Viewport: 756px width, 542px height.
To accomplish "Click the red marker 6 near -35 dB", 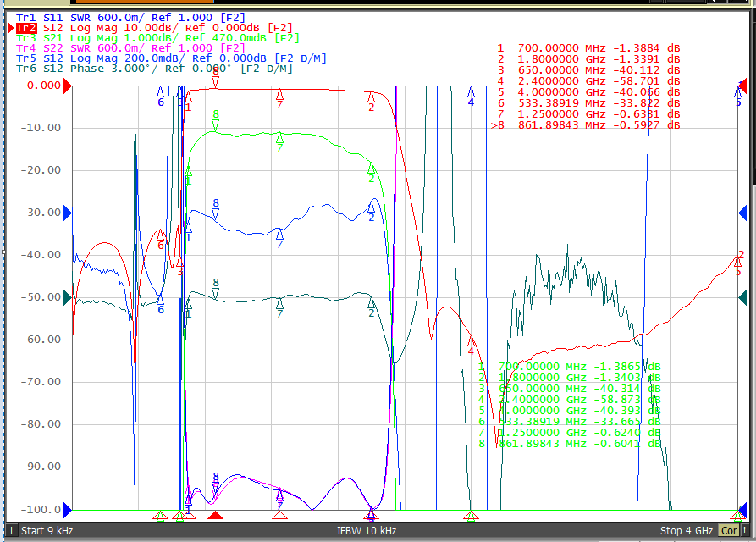I will point(161,240).
